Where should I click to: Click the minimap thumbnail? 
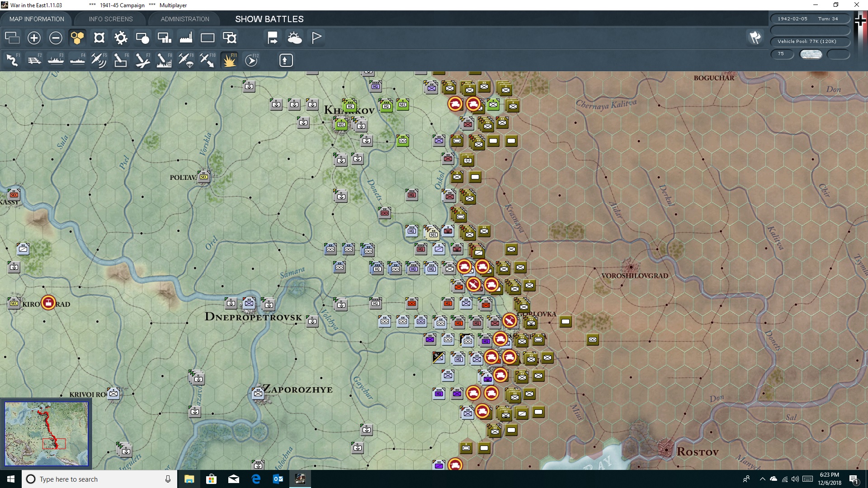[x=46, y=434]
